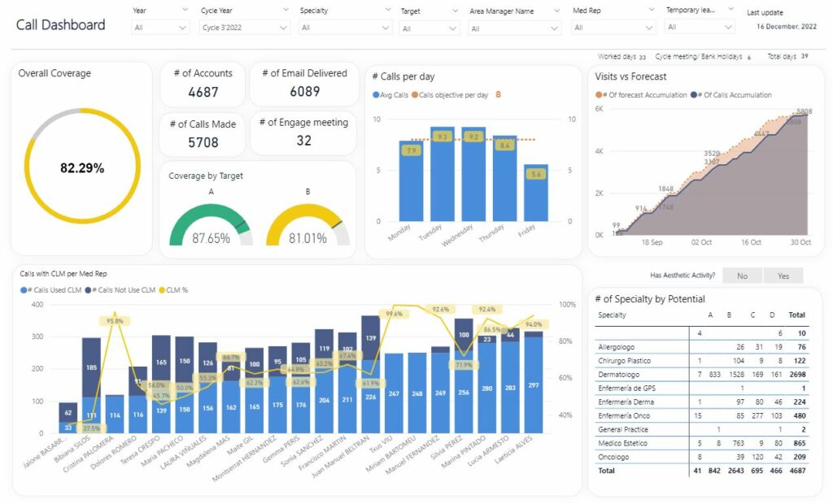Open the Specialty slicer dropdown
Image resolution: width=833 pixels, height=504 pixels.
(x=345, y=28)
